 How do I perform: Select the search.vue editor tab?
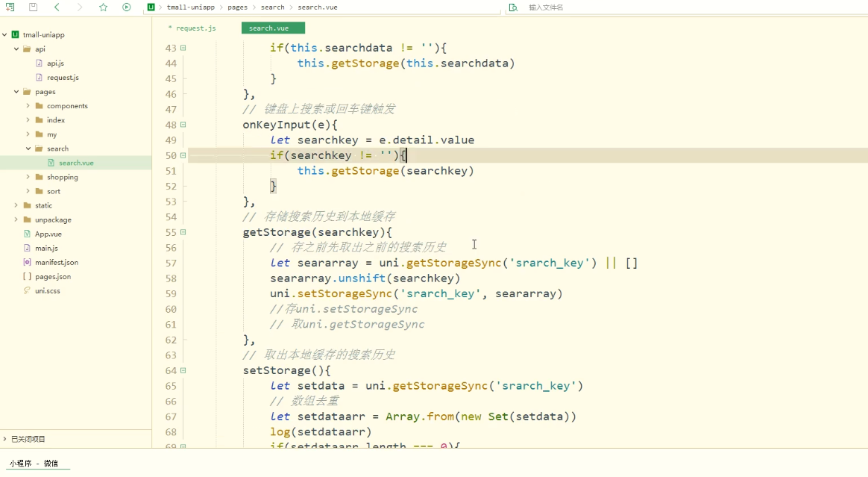pyautogui.click(x=273, y=28)
